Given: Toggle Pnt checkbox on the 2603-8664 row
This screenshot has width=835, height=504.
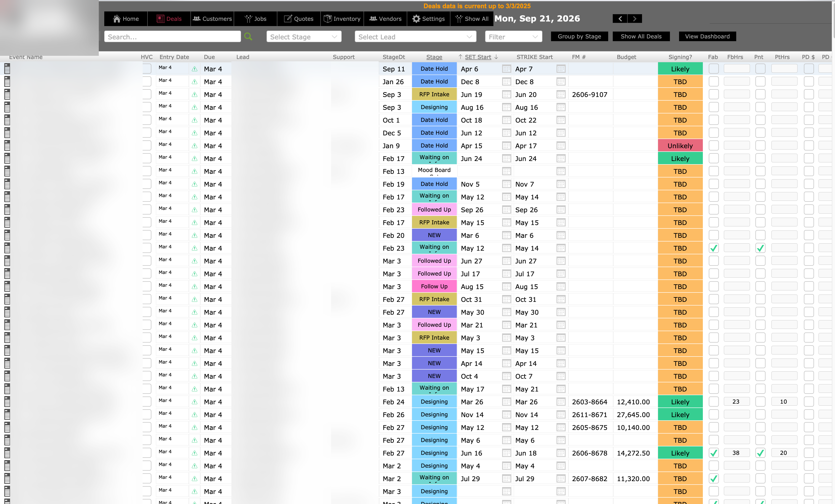Looking at the screenshot, I should click(760, 402).
